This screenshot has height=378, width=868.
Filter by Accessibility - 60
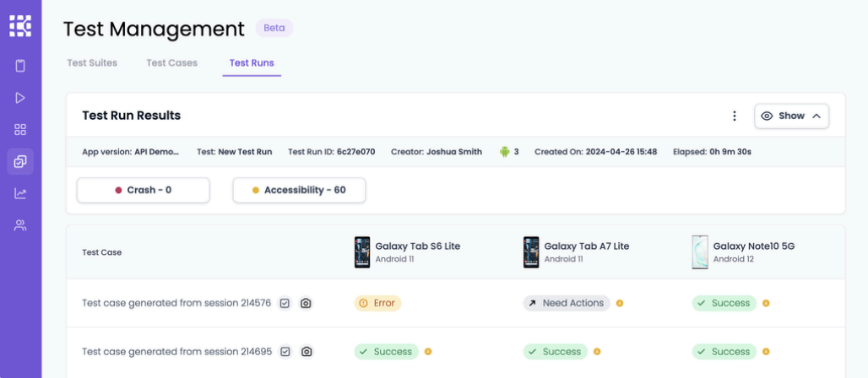click(x=299, y=191)
